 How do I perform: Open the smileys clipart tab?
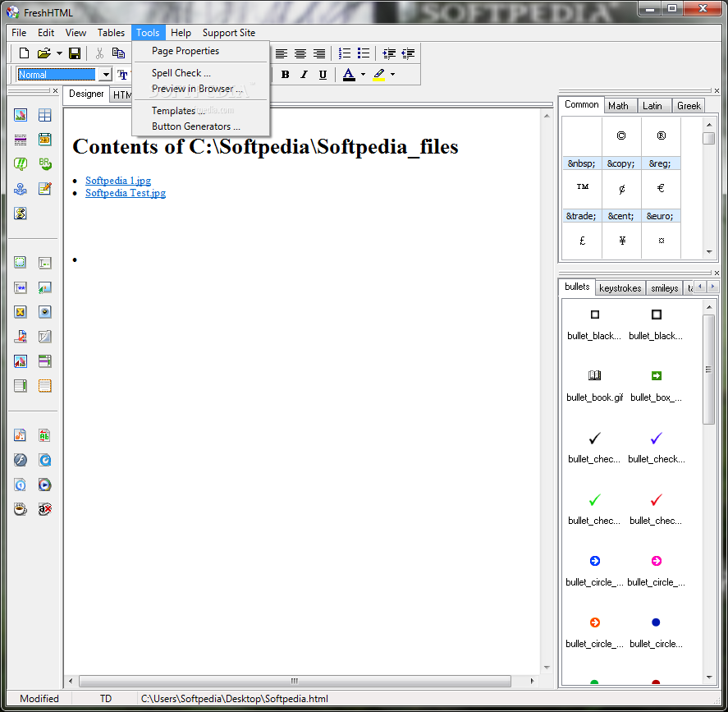click(x=665, y=288)
